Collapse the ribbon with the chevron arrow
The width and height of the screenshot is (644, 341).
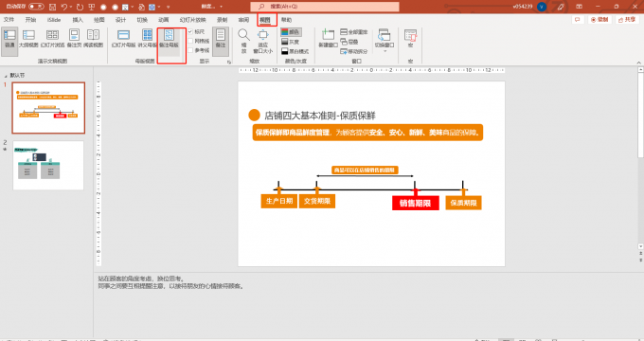click(638, 63)
